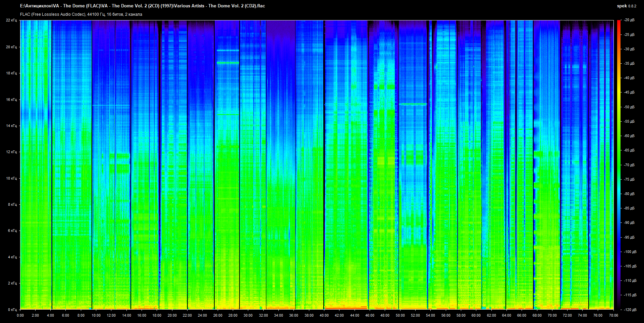Pick the 10 кГц frequency axis label
644x323 pixels.
(x=11, y=178)
